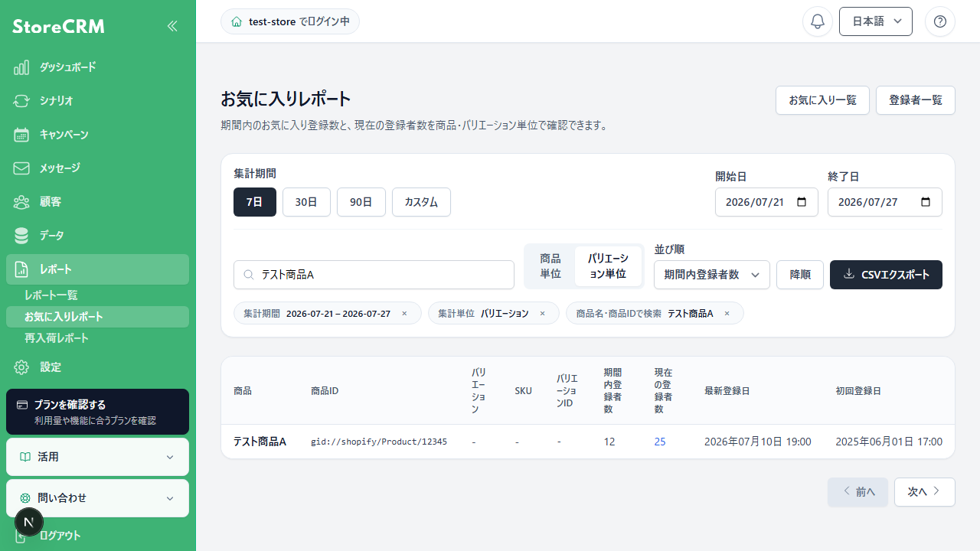Remove the 集計期間 filter chip
Image resolution: width=980 pixels, height=551 pixels.
pos(404,314)
